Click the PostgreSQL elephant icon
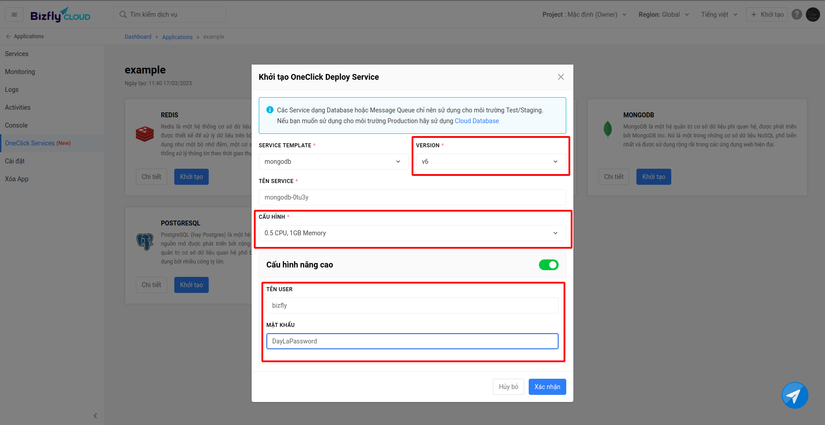 tap(145, 241)
